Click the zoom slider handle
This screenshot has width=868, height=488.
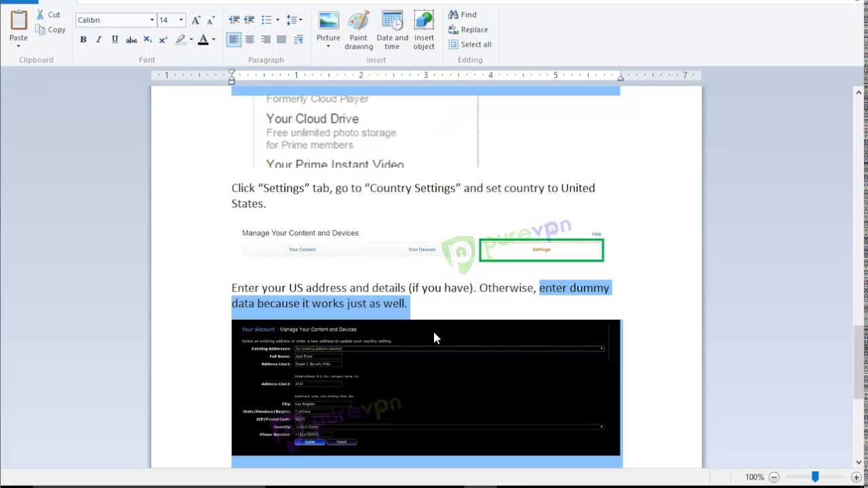coord(815,477)
